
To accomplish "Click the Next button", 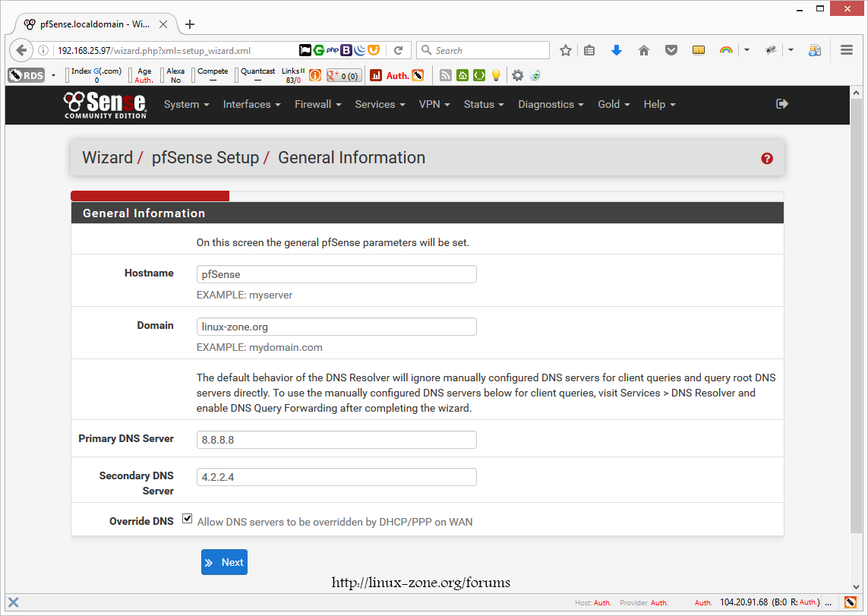I will point(224,562).
